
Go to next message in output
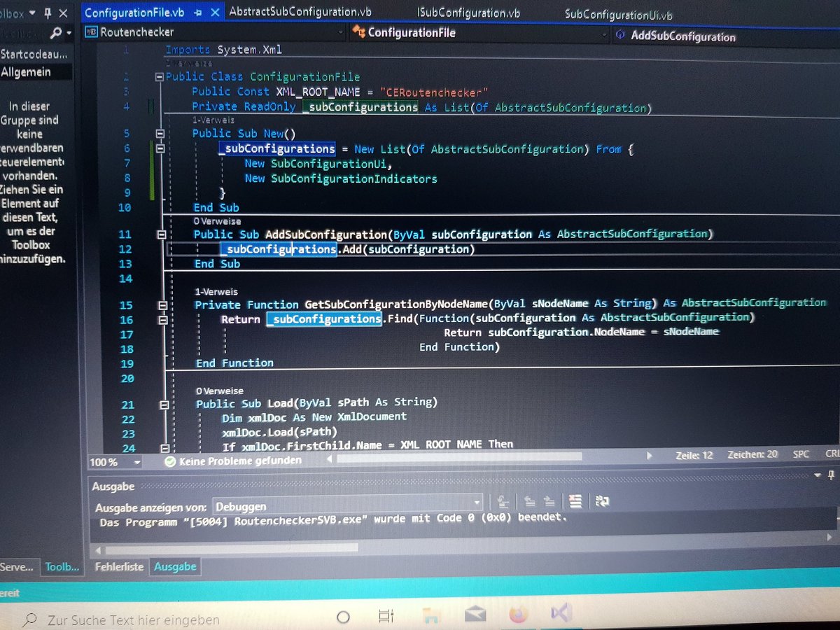[x=550, y=501]
